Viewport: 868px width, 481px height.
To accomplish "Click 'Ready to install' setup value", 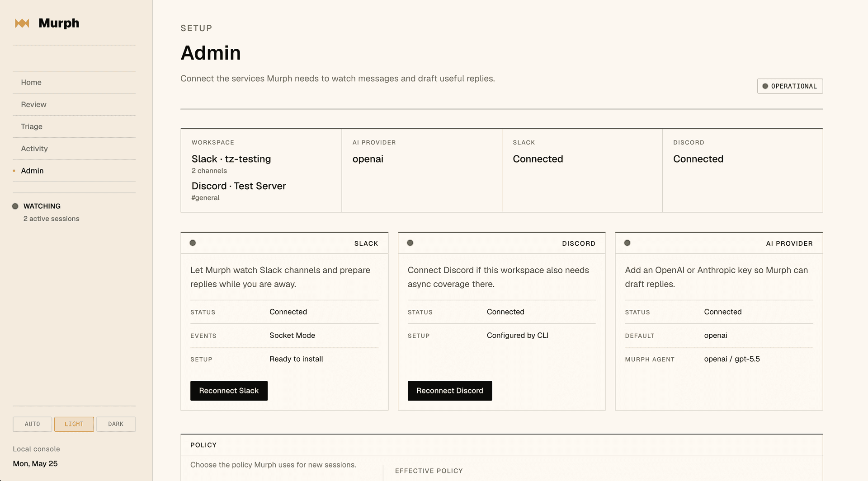I will [x=296, y=359].
